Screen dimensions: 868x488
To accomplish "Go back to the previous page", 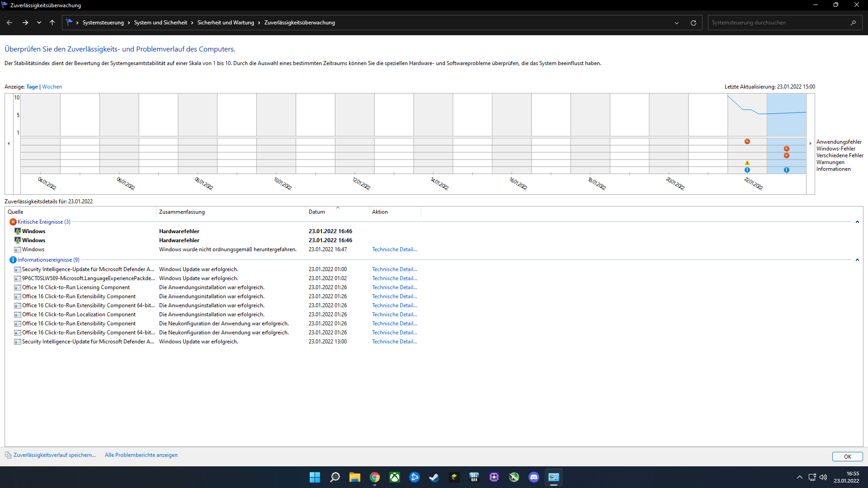I will [x=9, y=23].
